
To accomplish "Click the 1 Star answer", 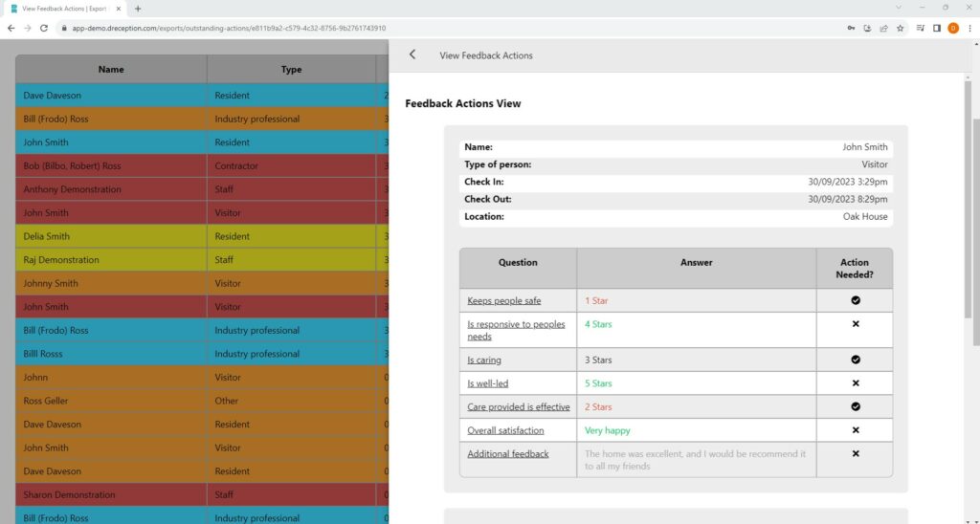I will [x=596, y=300].
